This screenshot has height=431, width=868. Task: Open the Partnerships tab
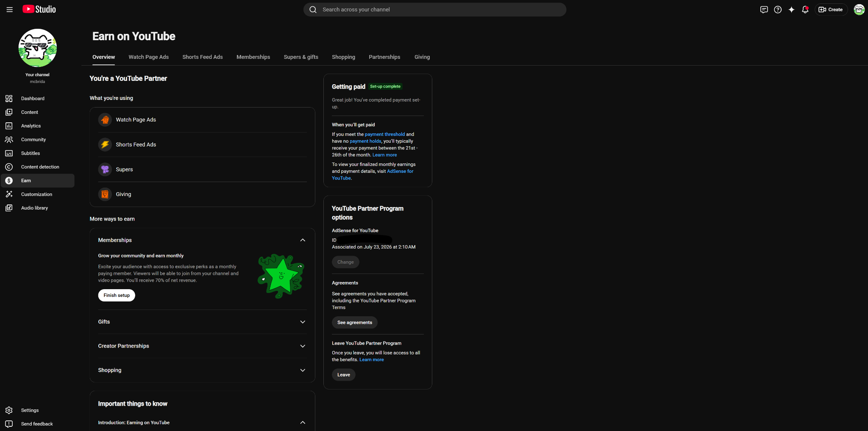coord(384,57)
